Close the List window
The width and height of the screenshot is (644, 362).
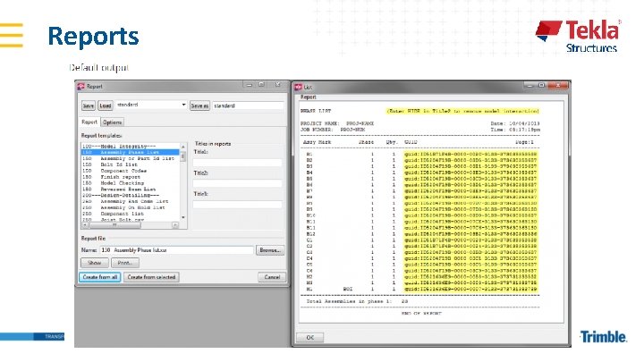click(x=558, y=86)
